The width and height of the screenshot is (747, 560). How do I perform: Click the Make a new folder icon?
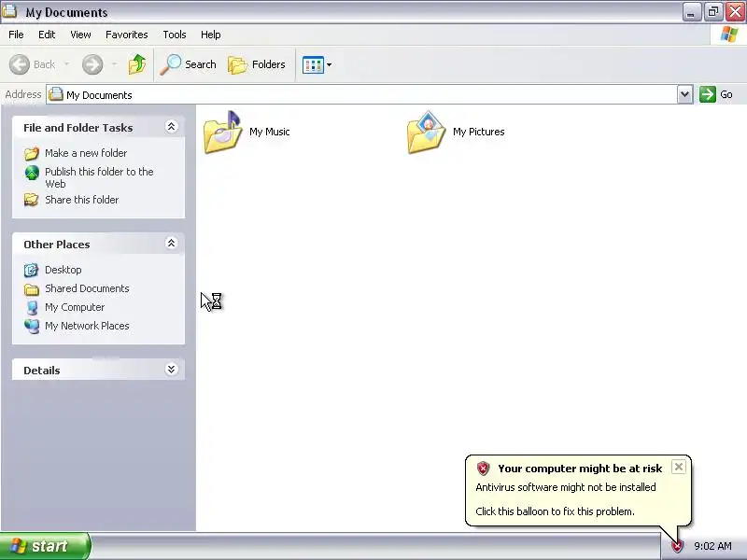tap(32, 153)
